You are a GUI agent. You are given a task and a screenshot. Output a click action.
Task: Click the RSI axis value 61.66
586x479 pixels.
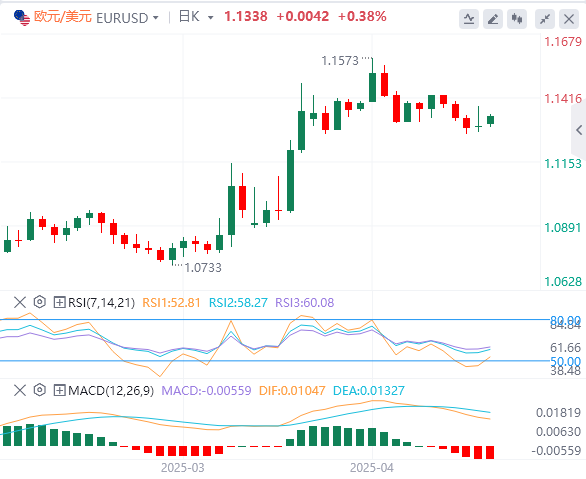565,347
